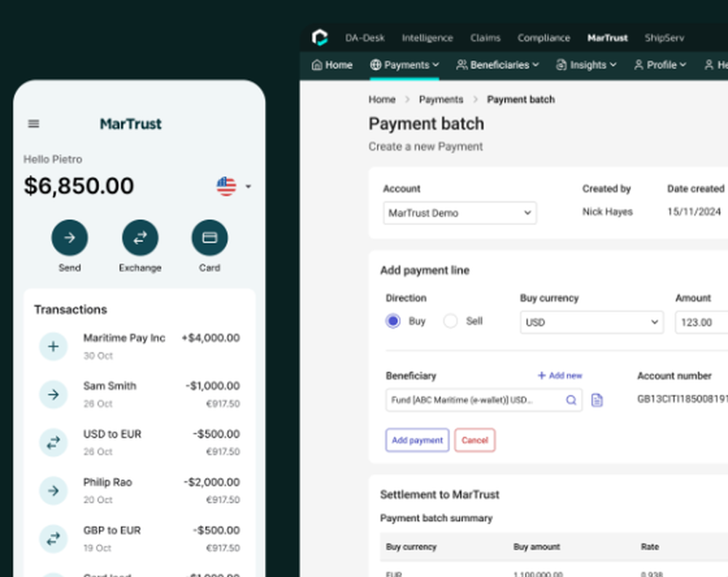This screenshot has width=728, height=577.
Task: Click the Payments breadcrumb link
Action: coord(441,99)
